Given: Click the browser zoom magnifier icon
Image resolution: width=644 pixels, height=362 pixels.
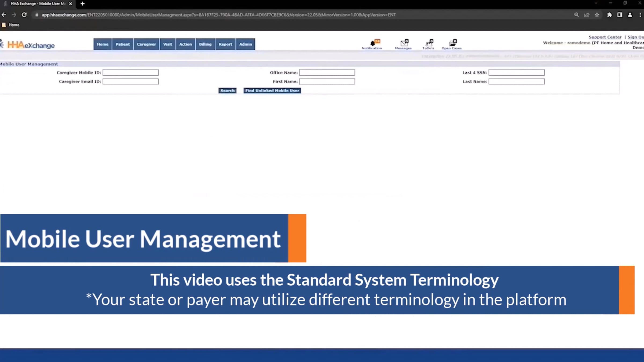Looking at the screenshot, I should pos(576,15).
